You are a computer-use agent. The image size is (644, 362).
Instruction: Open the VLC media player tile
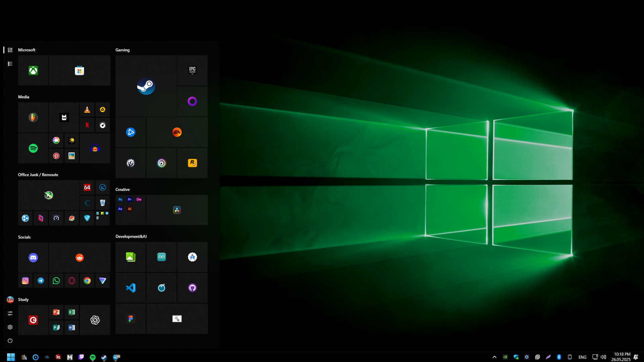coord(87,110)
